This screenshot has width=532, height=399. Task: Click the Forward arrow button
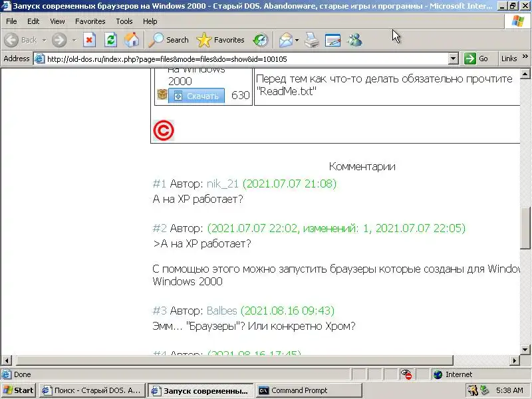tap(59, 40)
